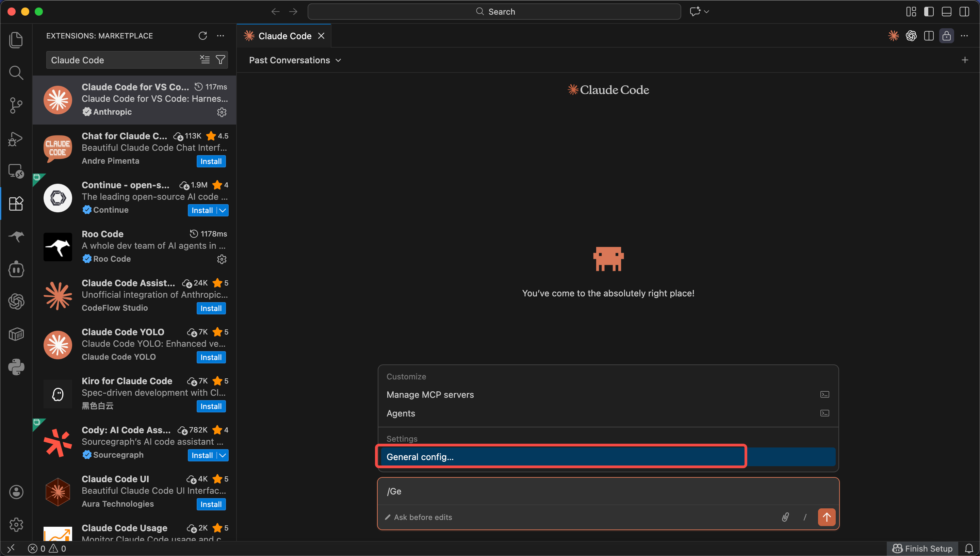Open the Extensions view icon
This screenshot has height=556, width=980.
[x=16, y=203]
